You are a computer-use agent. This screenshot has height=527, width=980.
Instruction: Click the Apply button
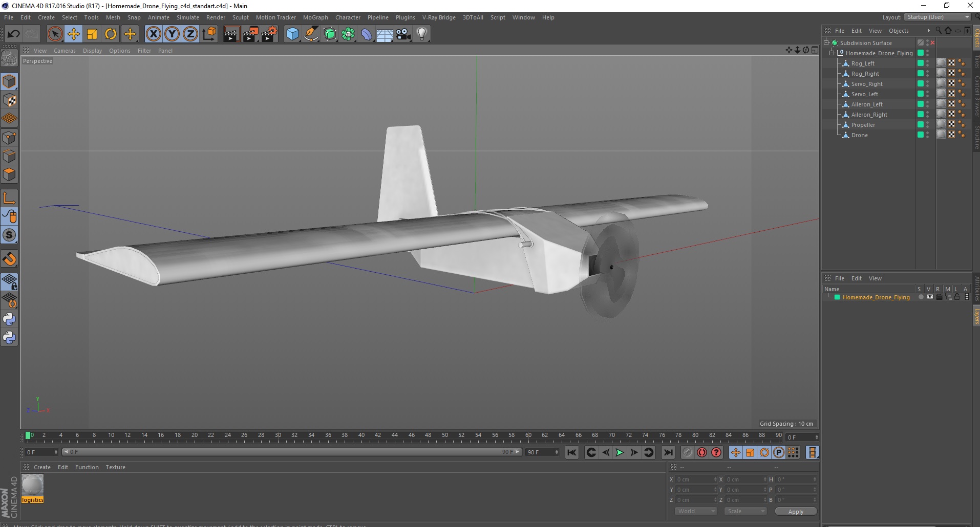[x=796, y=511]
